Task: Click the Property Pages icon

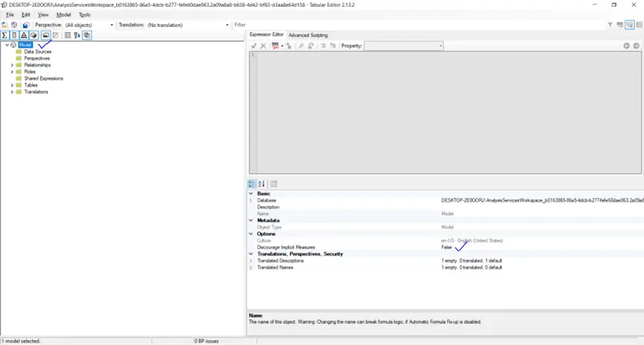Action: [273, 184]
